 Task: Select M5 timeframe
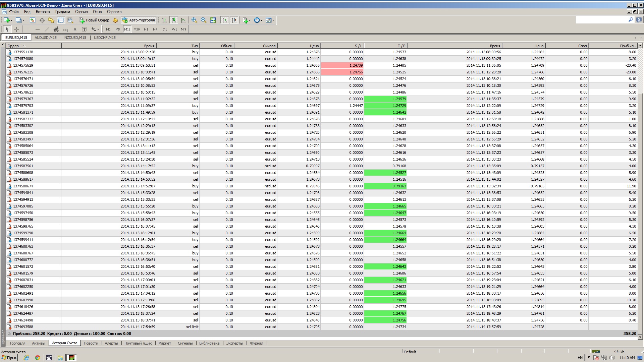pyautogui.click(x=118, y=29)
